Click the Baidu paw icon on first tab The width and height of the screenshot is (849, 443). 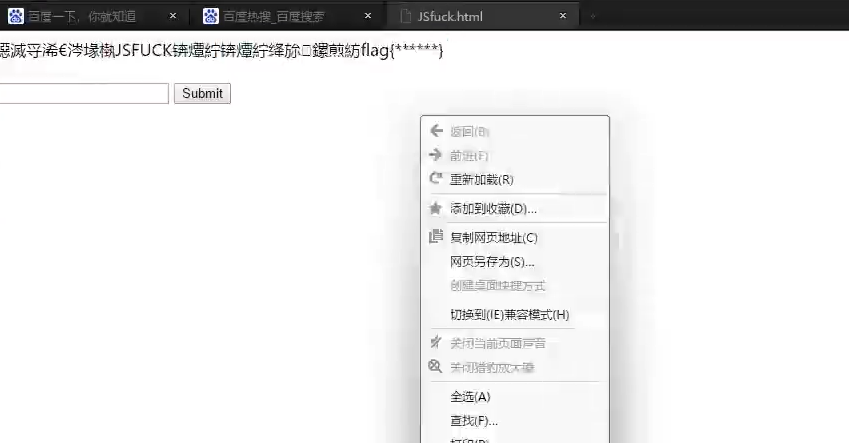pyautogui.click(x=15, y=16)
